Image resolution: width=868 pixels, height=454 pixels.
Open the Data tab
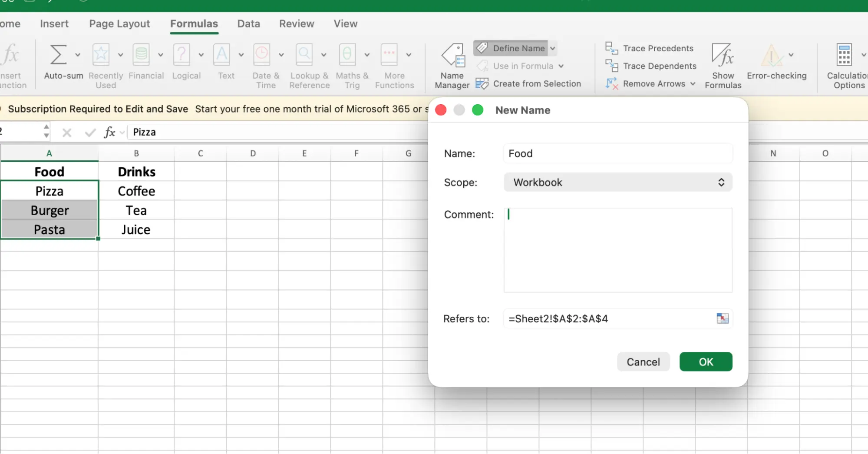(248, 24)
